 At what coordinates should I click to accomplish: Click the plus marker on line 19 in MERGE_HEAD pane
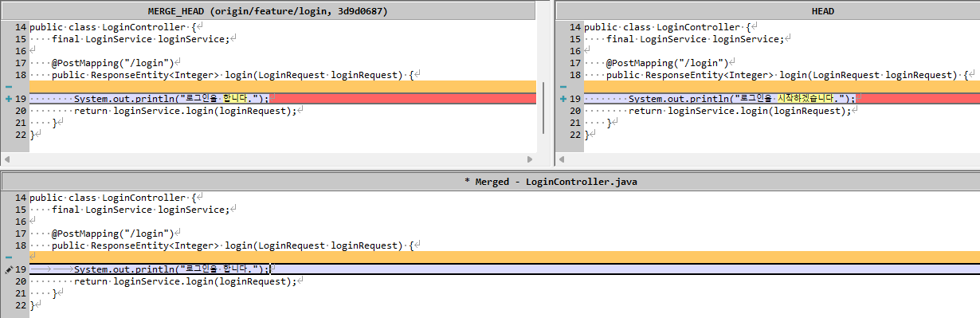click(8, 99)
